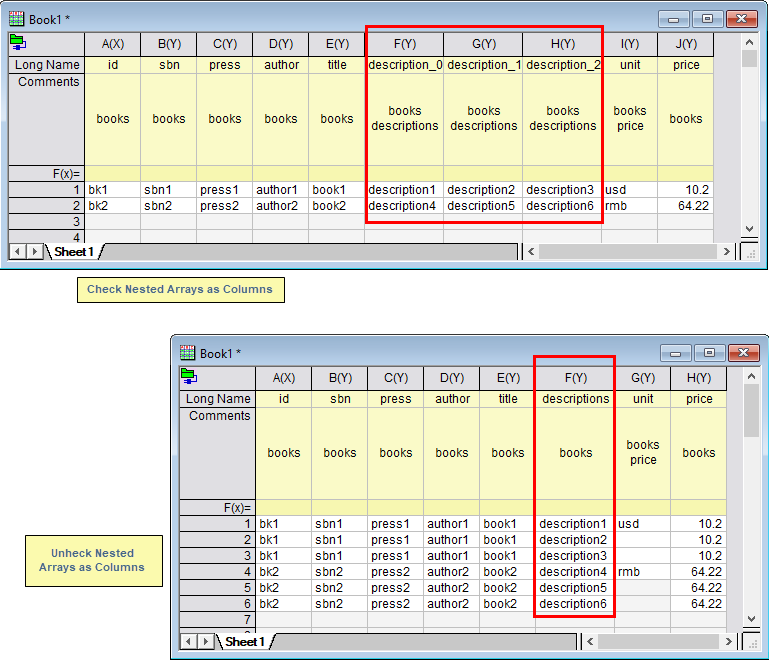Image resolution: width=769 pixels, height=661 pixels.
Task: Click Long Name row label in top workbook
Action: coord(47,65)
